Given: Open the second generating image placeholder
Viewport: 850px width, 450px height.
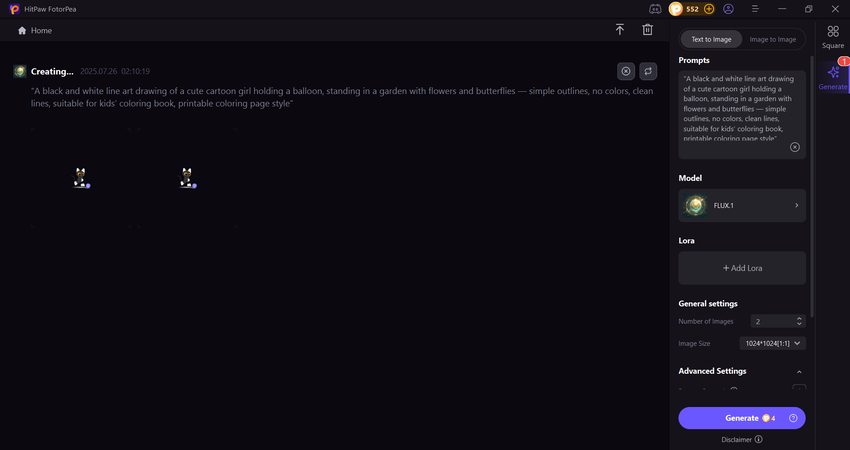Looking at the screenshot, I should tap(187, 178).
